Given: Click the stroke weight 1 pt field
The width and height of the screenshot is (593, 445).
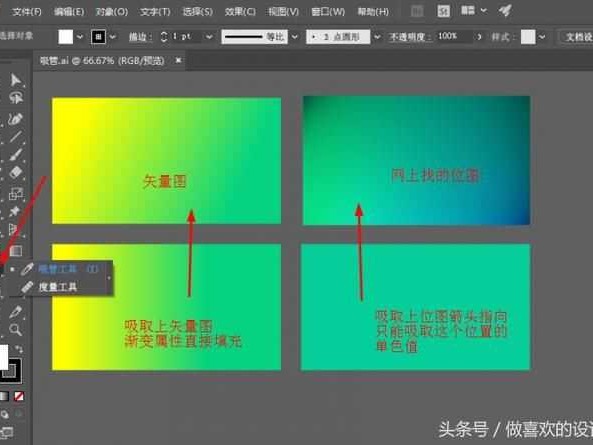Looking at the screenshot, I should pos(186,37).
